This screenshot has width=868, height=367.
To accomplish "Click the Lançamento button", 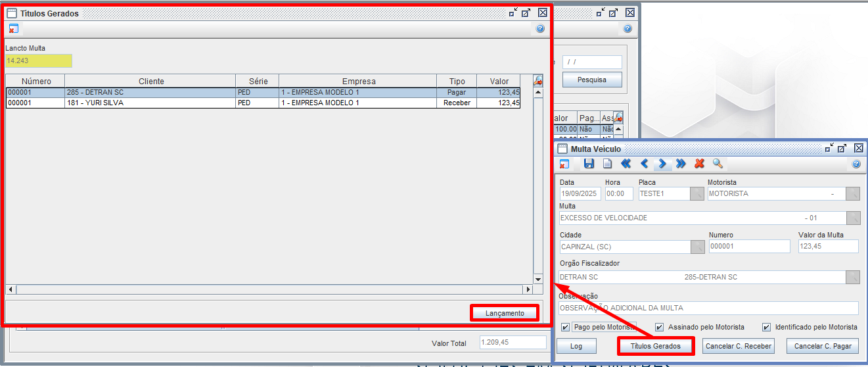I will 505,313.
